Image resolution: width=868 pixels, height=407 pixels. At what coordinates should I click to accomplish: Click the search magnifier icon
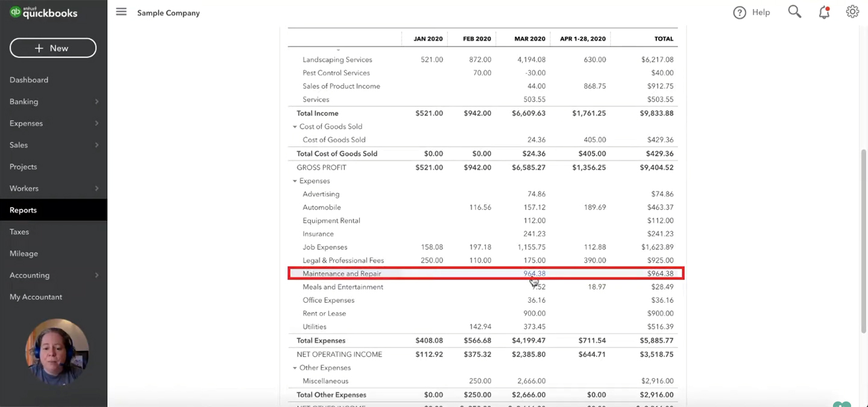pos(794,12)
